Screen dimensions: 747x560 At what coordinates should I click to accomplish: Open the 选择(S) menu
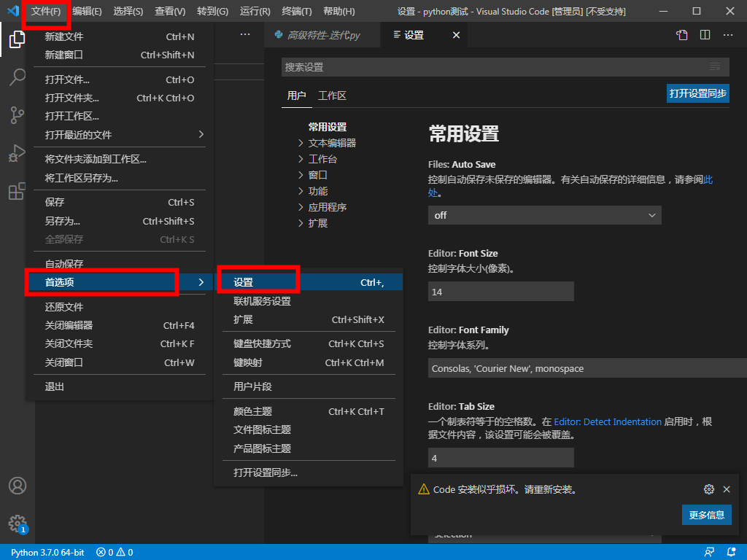click(x=128, y=11)
